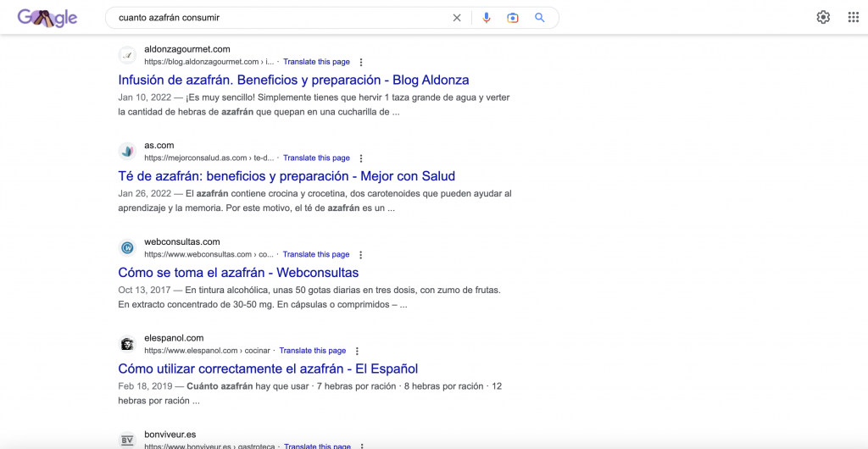Image resolution: width=868 pixels, height=449 pixels.
Task: Click the magnifier search button
Action: 540,18
